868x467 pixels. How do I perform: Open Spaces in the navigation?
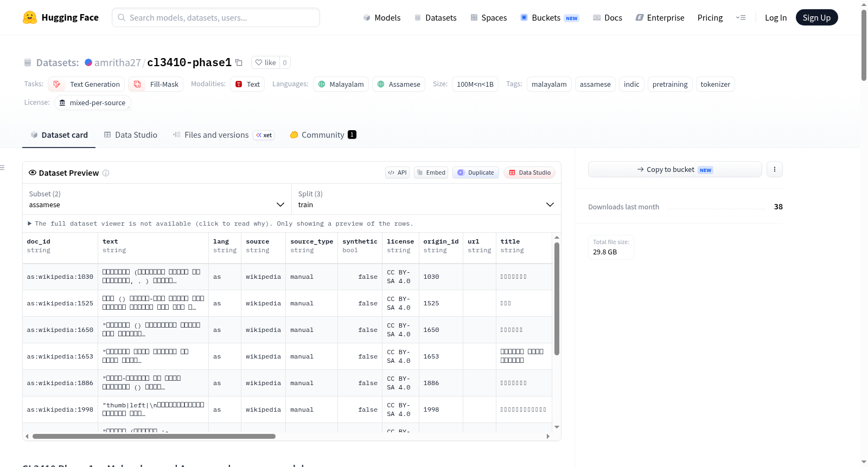click(x=488, y=17)
